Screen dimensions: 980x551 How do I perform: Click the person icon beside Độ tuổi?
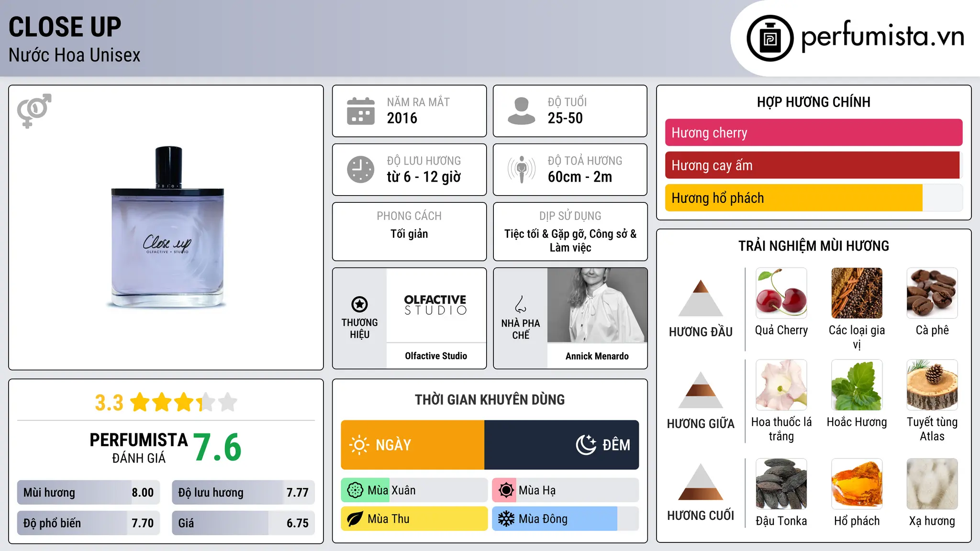point(521,111)
